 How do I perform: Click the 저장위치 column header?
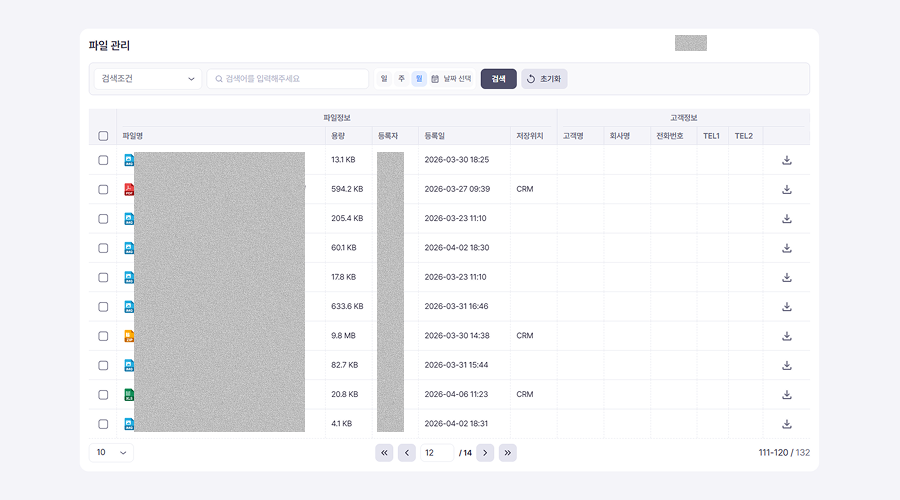(529, 136)
